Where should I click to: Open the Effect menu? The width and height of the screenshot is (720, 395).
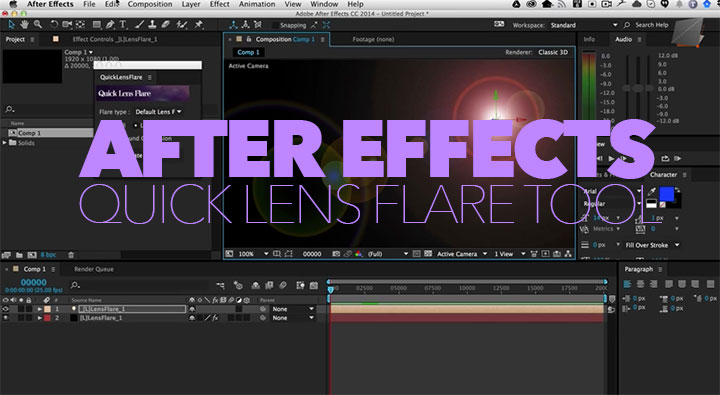219,4
